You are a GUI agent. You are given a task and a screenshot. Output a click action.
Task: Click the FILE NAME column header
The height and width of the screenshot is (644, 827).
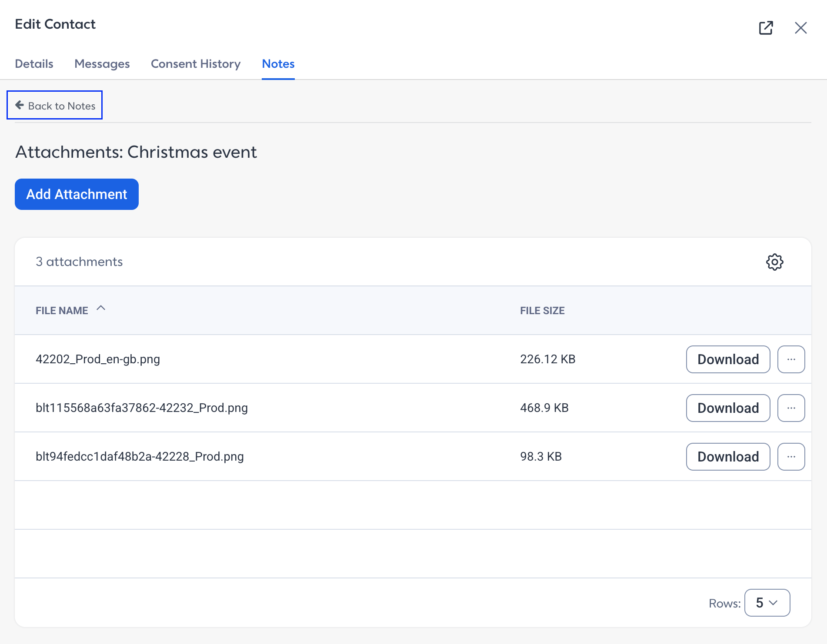coord(62,311)
